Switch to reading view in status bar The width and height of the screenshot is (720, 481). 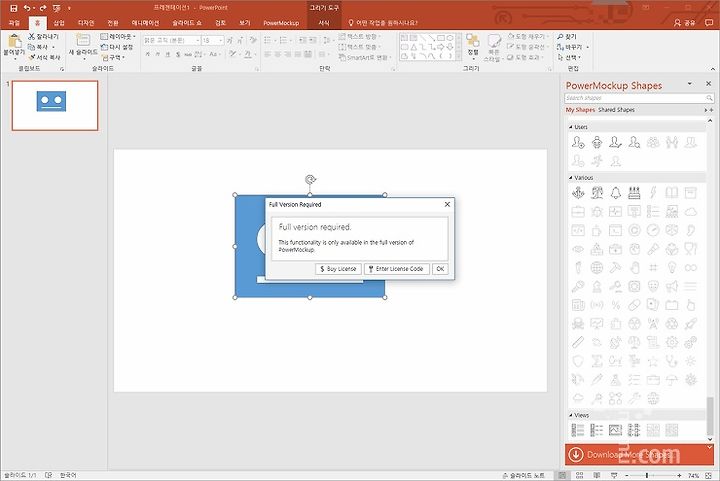(x=596, y=475)
